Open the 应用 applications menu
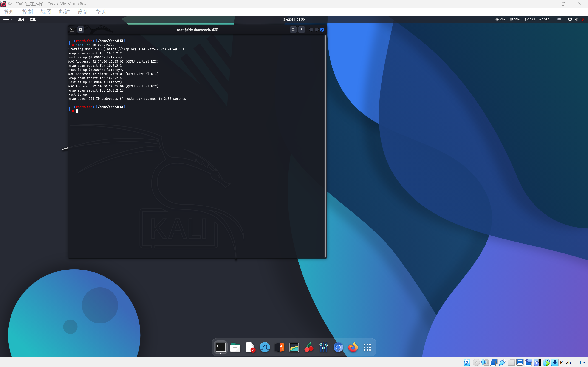The width and height of the screenshot is (588, 367). pos(21,19)
